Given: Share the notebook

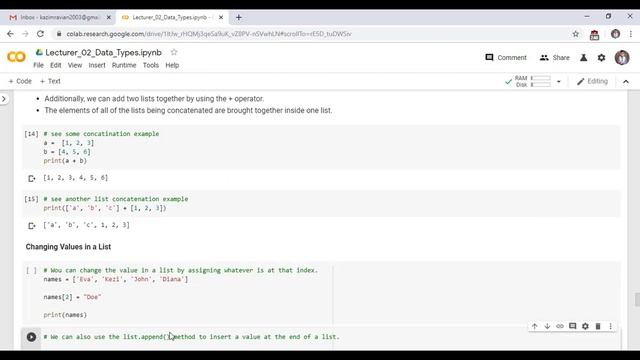Looking at the screenshot, I should click(555, 58).
